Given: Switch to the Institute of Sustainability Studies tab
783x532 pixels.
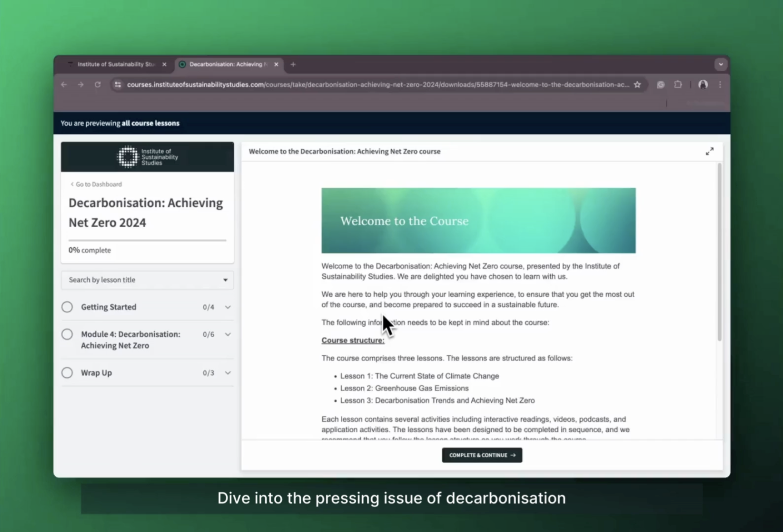Looking at the screenshot, I should (x=116, y=64).
